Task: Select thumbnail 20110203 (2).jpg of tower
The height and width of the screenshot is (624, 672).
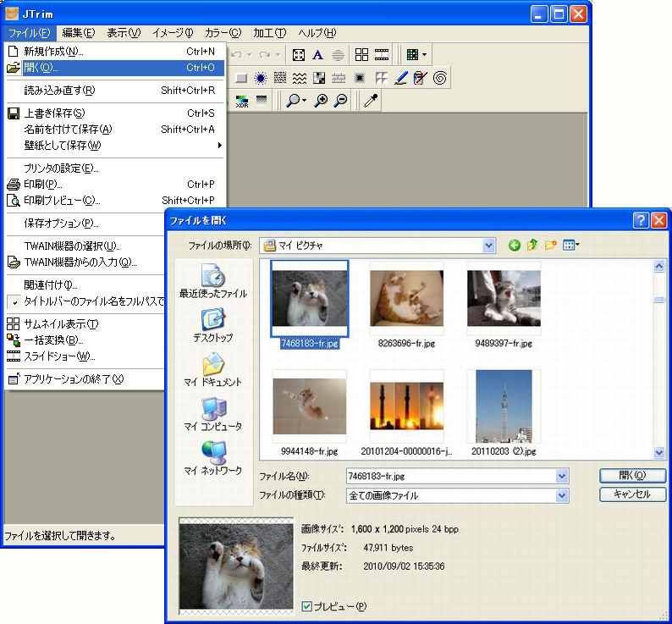Action: coord(504,413)
